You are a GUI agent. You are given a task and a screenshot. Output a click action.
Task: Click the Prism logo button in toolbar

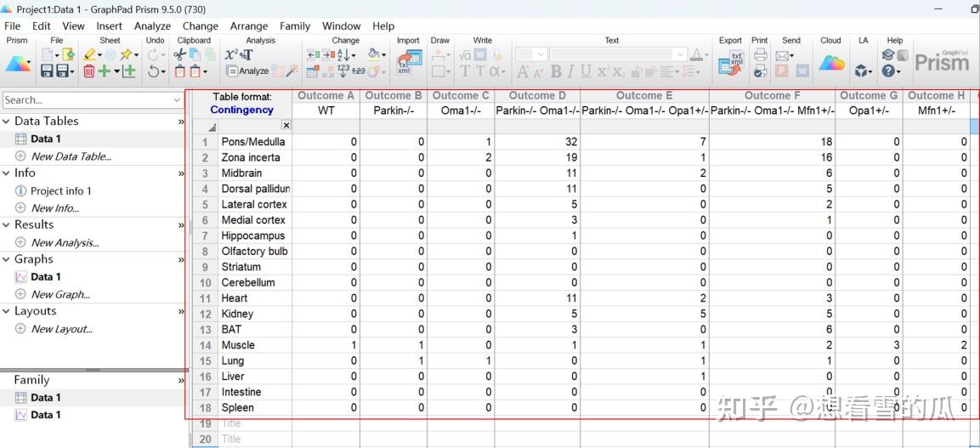pyautogui.click(x=18, y=63)
